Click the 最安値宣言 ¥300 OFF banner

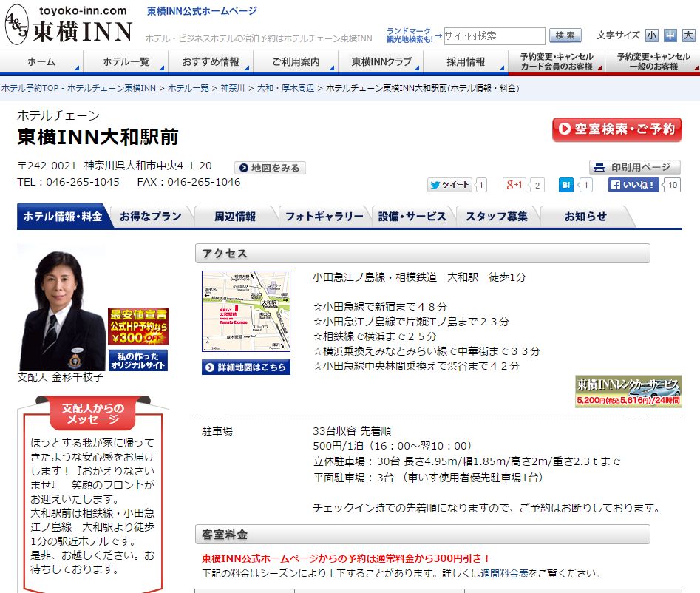click(138, 326)
